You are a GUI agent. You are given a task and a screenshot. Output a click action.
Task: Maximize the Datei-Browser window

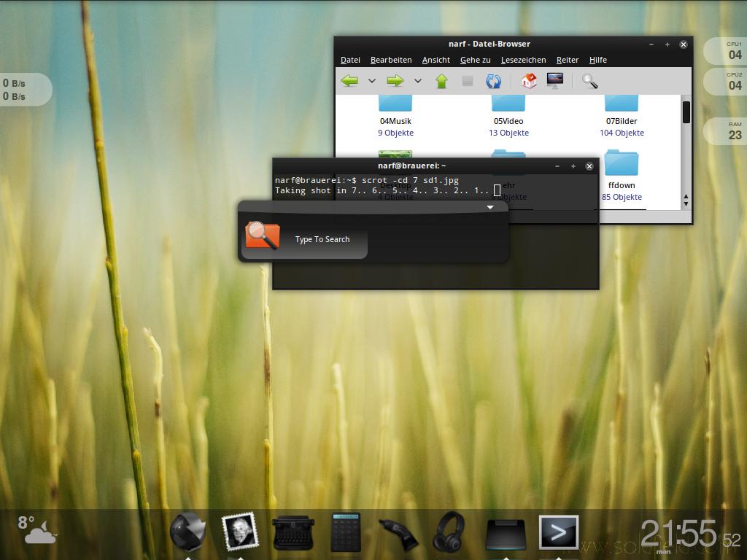(667, 44)
